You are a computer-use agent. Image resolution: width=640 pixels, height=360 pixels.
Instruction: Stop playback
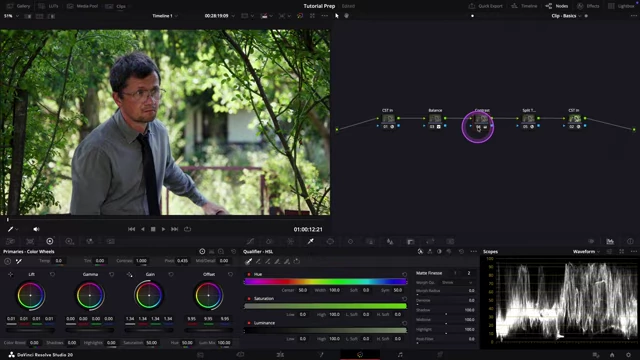click(x=153, y=229)
